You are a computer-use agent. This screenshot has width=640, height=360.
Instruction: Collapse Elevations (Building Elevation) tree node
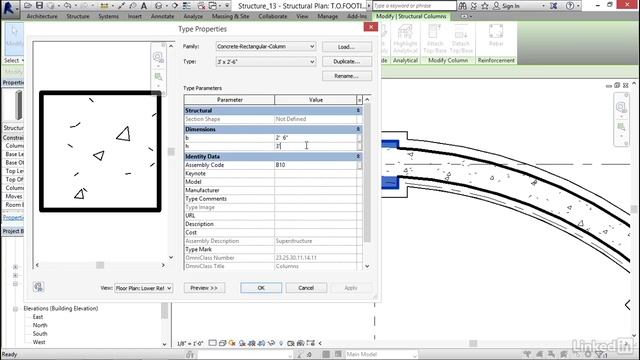coord(16,309)
